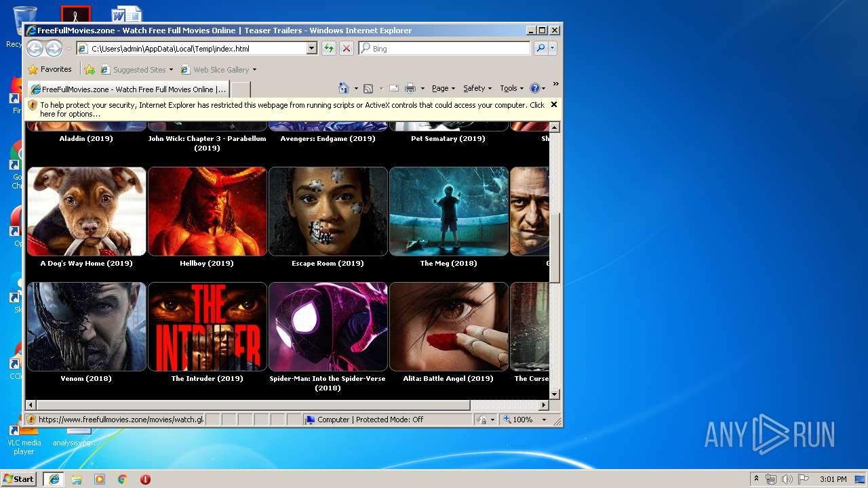Show hidden system tray icons
868x488 pixels.
point(756,479)
